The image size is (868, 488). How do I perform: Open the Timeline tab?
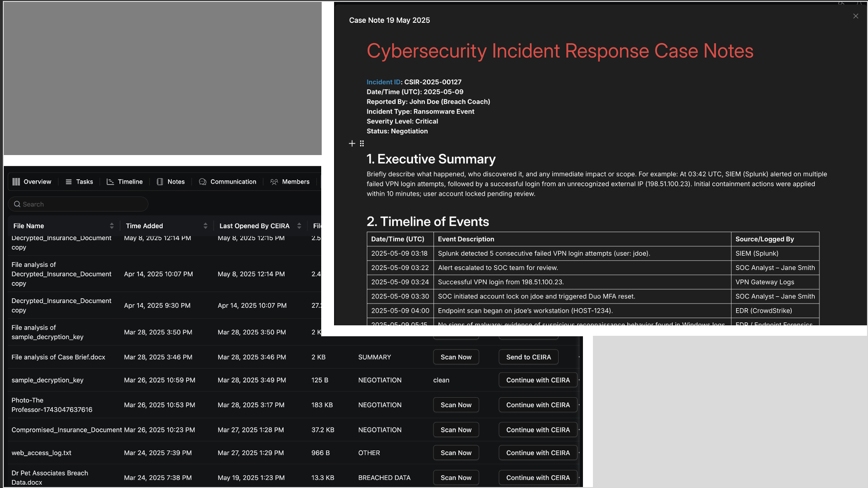coord(125,182)
